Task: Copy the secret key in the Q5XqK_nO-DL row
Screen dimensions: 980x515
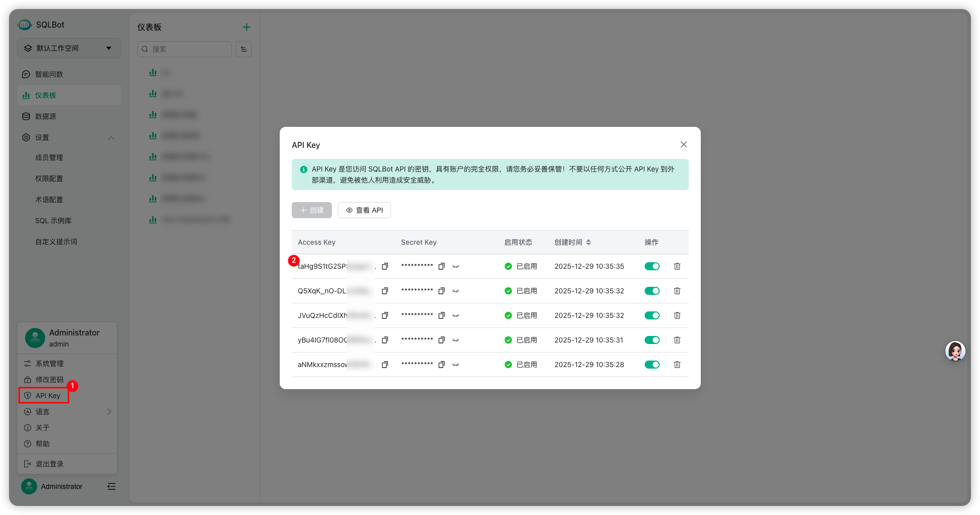Action: 442,291
